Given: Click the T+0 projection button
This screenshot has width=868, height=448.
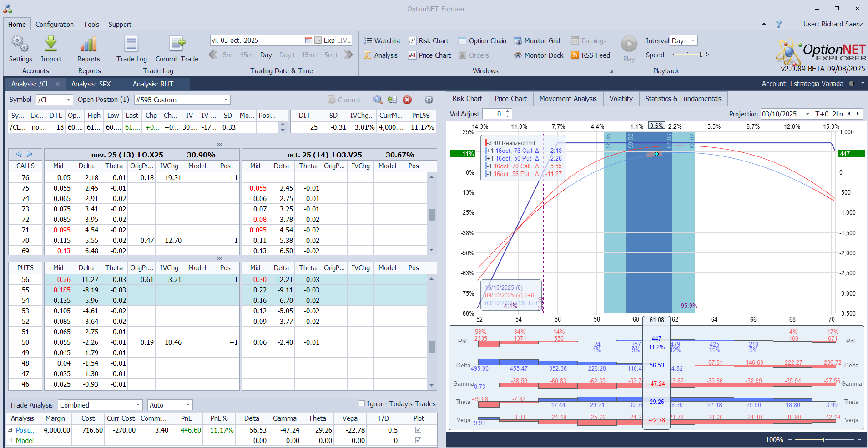Looking at the screenshot, I should coord(822,114).
